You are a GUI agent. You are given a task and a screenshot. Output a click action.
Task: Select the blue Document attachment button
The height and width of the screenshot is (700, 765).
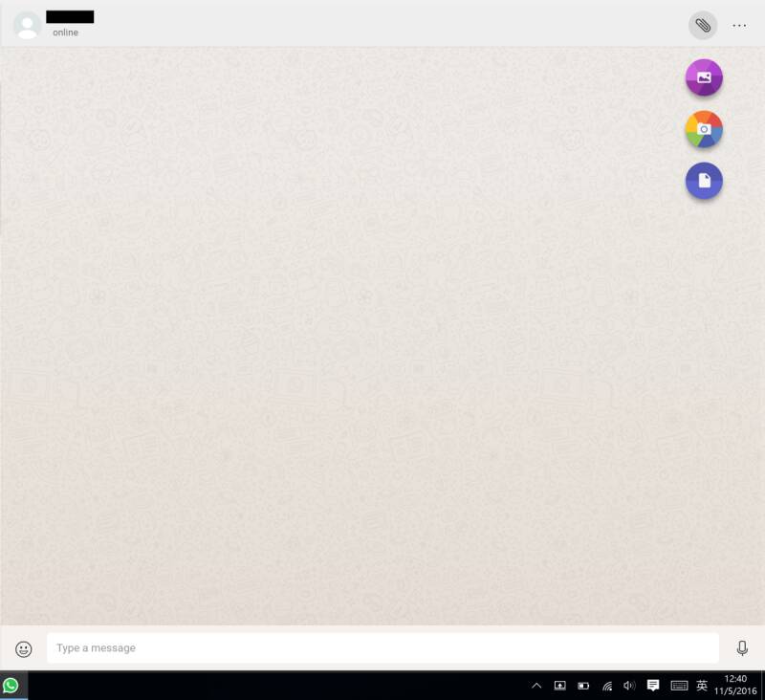point(704,181)
